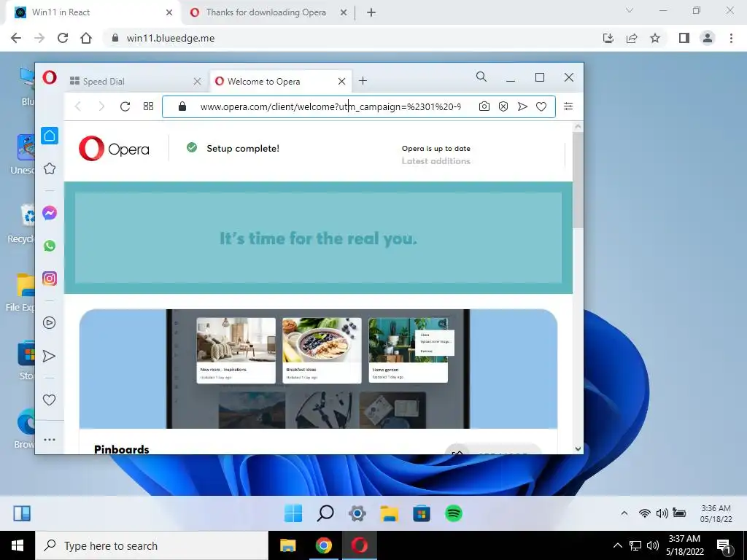Open Win11 Start button in center taskbar

pyautogui.click(x=293, y=513)
